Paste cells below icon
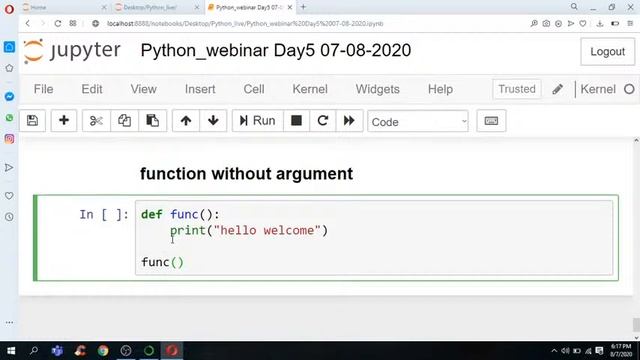This screenshot has height=360, width=640. (153, 121)
